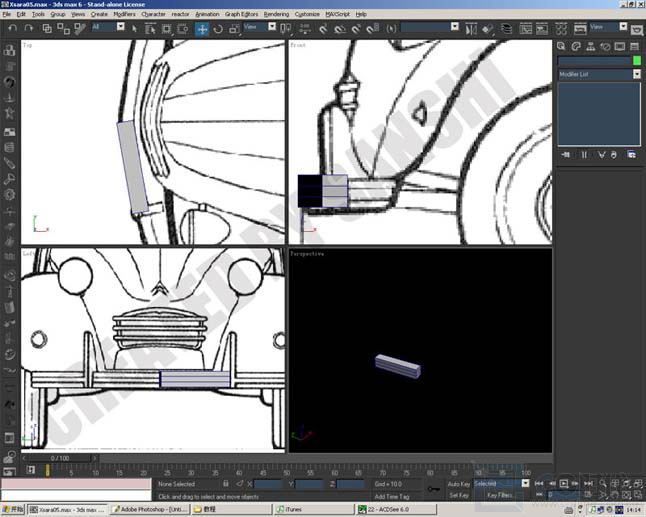Click the Play Animation button
The width and height of the screenshot is (646, 517).
point(564,483)
